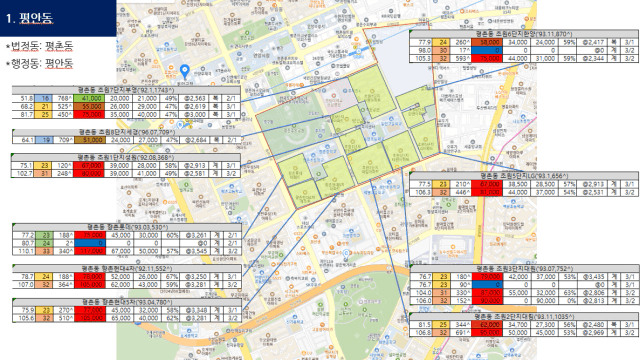The image size is (640, 360).
Task: Click the per-pyeong value '@2,344'
Action: pos(592,58)
